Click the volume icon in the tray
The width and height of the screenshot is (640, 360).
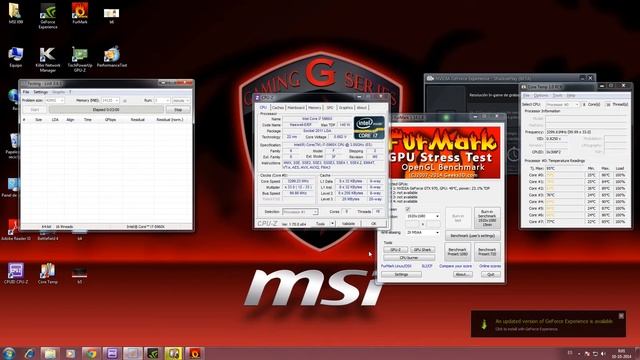(603, 353)
